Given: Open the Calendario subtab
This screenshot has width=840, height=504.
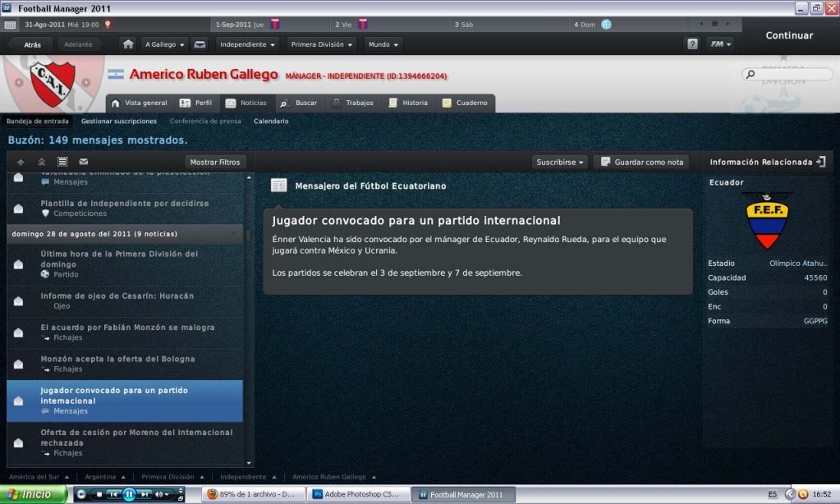Looking at the screenshot, I should coord(271,121).
